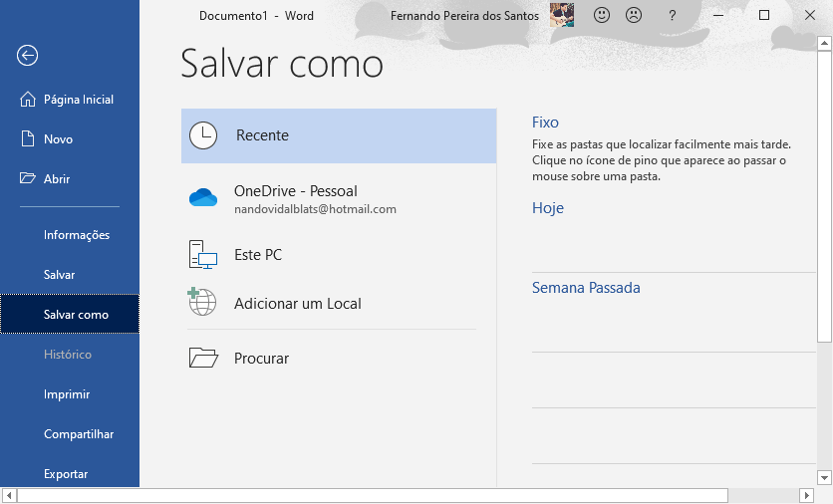
Task: Go to Compartilhar in the sidebar
Action: point(79,434)
